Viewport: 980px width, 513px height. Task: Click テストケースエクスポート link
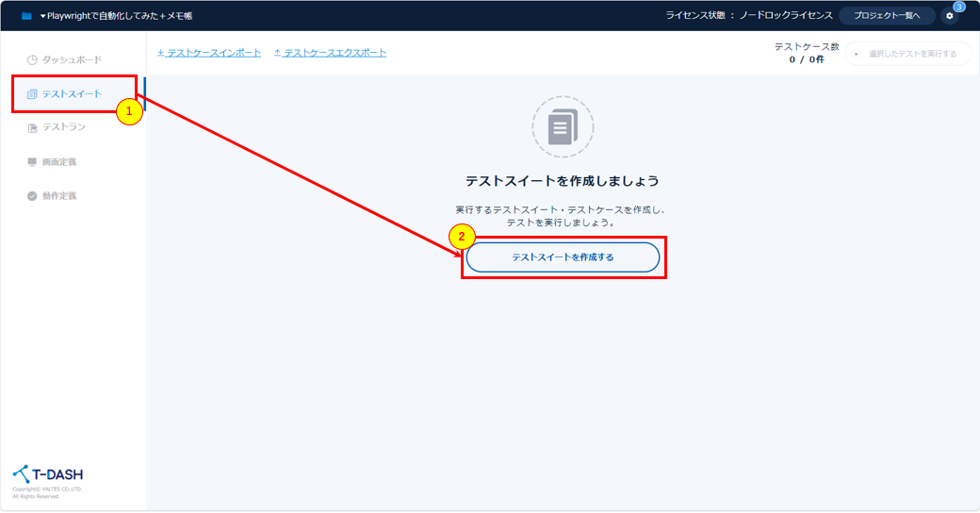click(330, 53)
